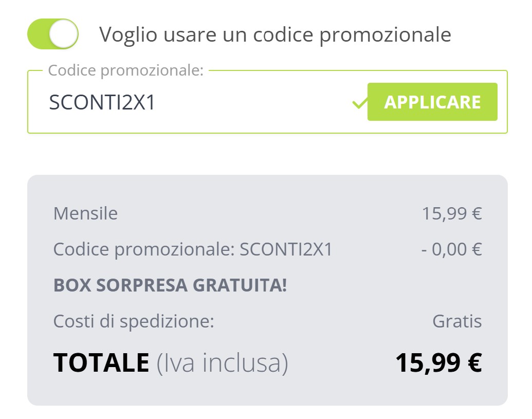Click the white knob of the promo toggle
Viewport: 532px width, 419px height.
click(x=64, y=34)
